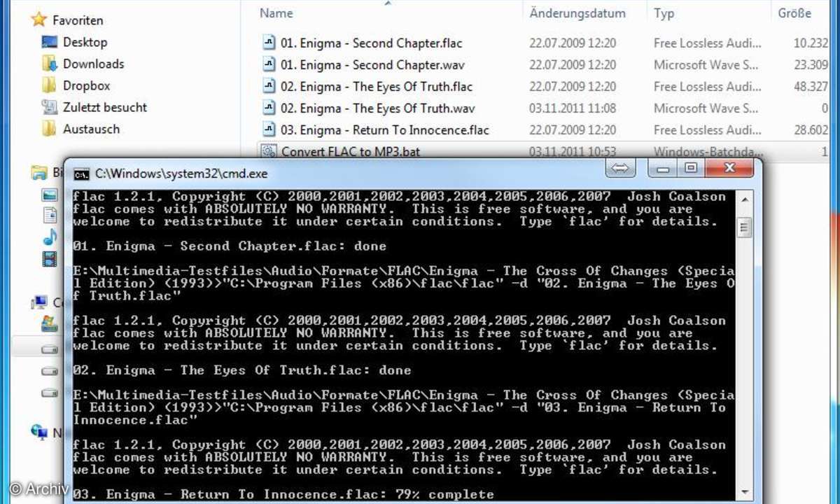
Task: Click the Netzwerk icon in sidebar
Action: click(x=40, y=433)
